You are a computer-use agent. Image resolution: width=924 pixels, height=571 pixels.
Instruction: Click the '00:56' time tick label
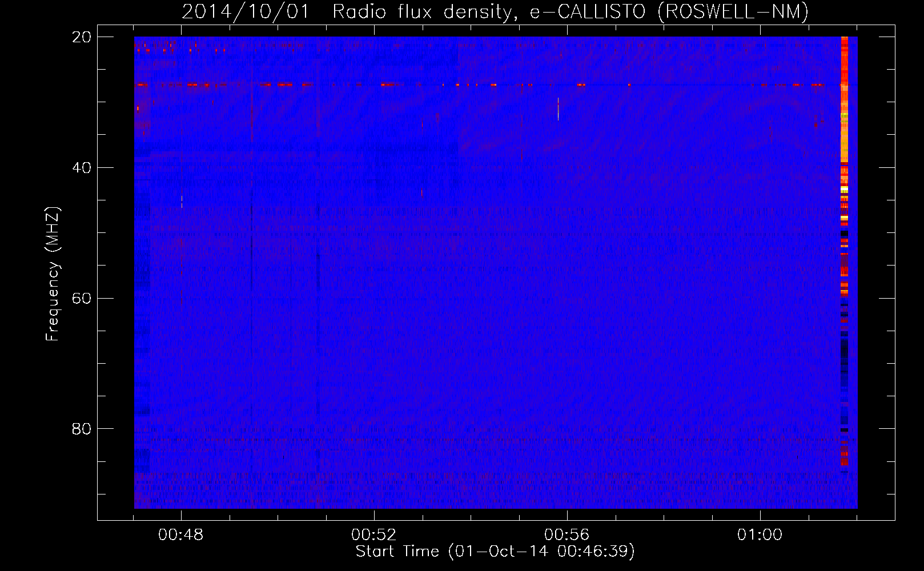(x=567, y=535)
